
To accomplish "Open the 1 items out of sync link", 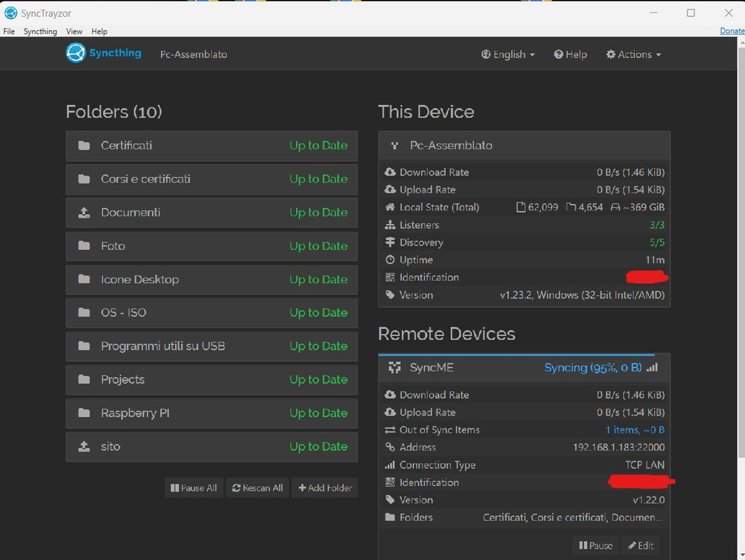I will pyautogui.click(x=635, y=430).
